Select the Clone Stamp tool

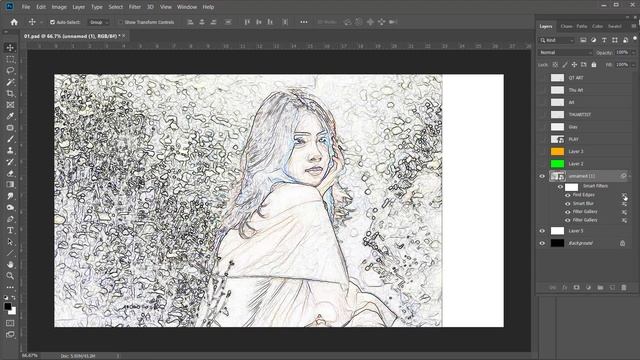click(x=10, y=151)
